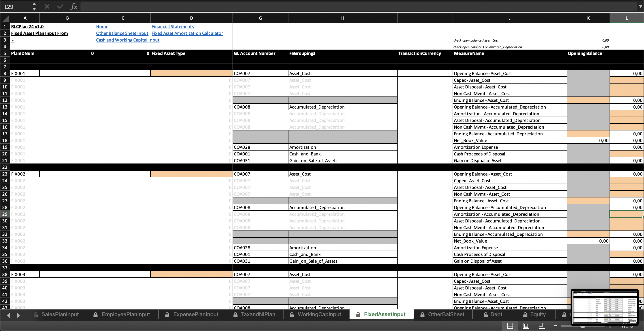Expand the formula bar with the arrow
The image size is (644, 331).
tap(640, 6)
